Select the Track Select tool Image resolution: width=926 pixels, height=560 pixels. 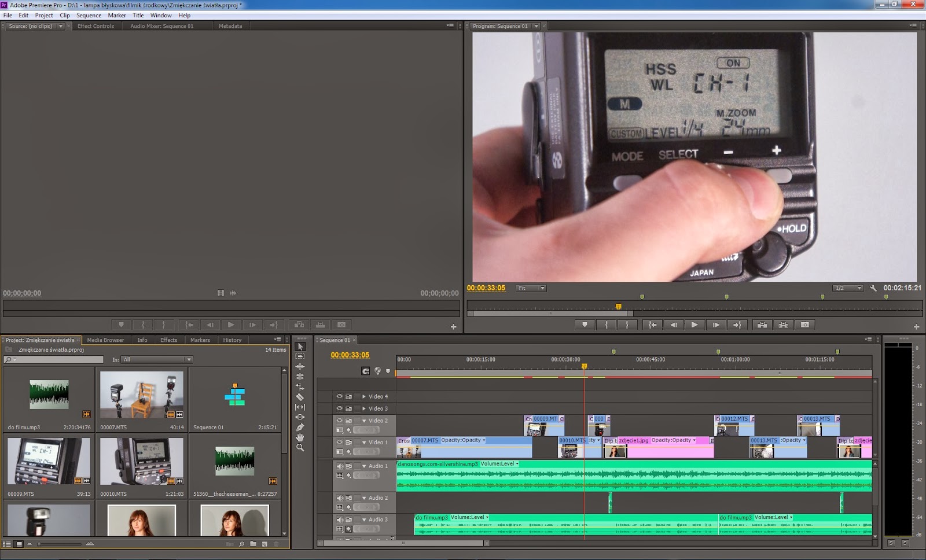pos(300,356)
